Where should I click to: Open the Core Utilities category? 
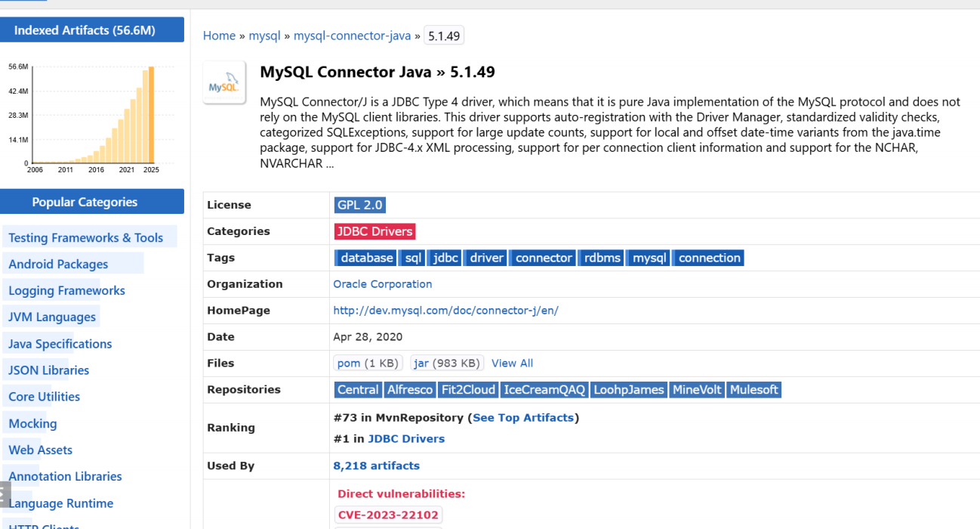[x=44, y=397]
